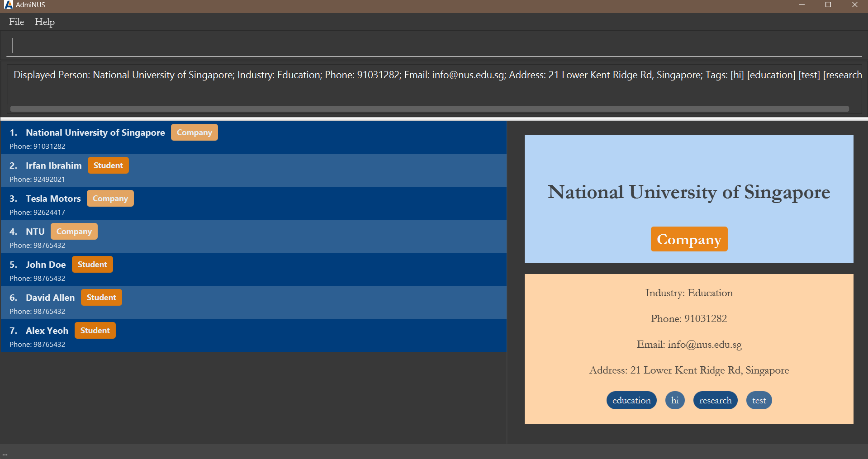Screen dimensions: 868x459
Task: Select National University of Singapore list entry
Action: coord(253,138)
